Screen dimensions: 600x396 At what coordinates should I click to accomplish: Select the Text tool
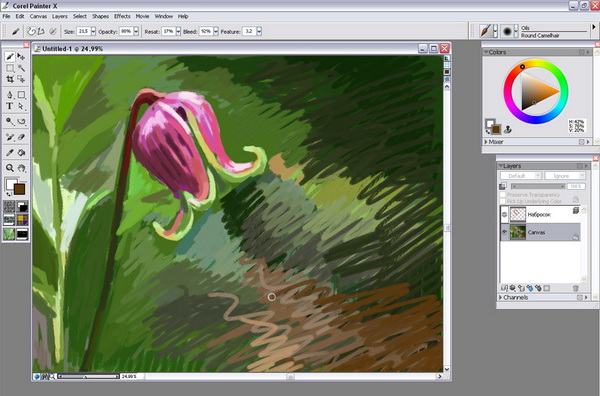click(x=10, y=106)
